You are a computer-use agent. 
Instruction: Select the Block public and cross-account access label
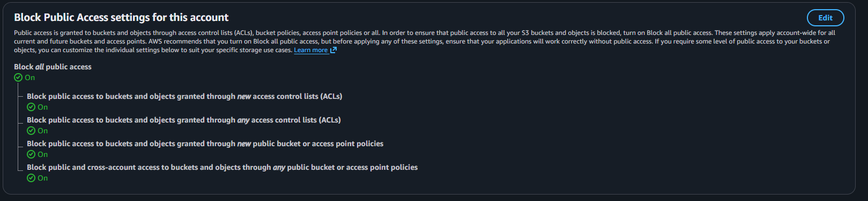click(x=222, y=167)
